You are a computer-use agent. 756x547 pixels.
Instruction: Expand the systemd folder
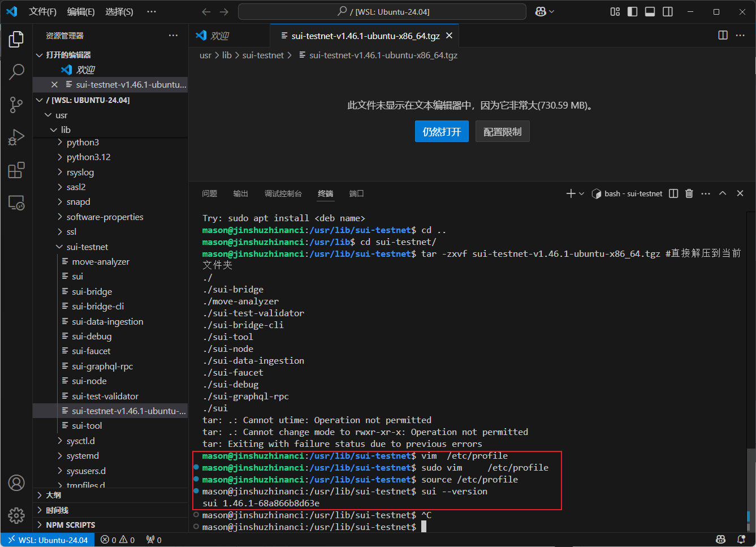coord(110,456)
